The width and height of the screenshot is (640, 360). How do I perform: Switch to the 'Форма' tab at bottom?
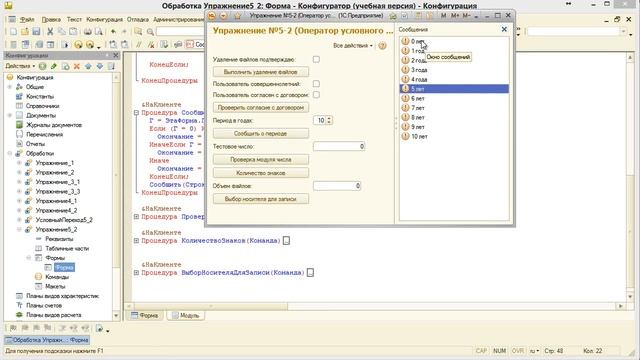[144, 316]
